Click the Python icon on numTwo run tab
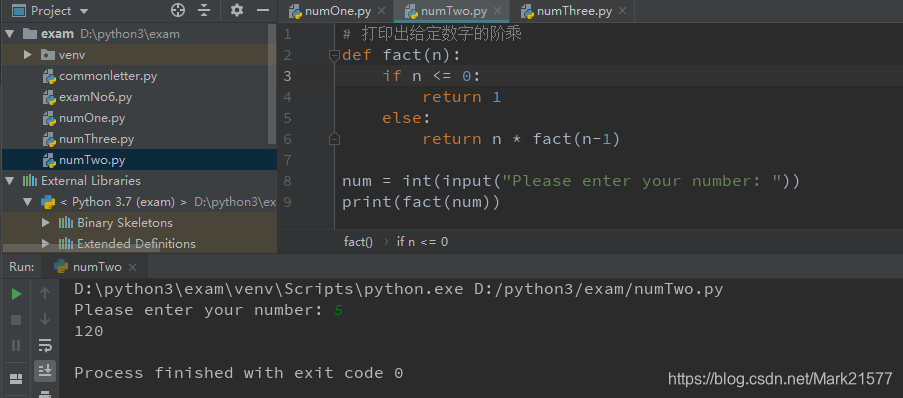Image resolution: width=903 pixels, height=398 pixels. coord(61,267)
